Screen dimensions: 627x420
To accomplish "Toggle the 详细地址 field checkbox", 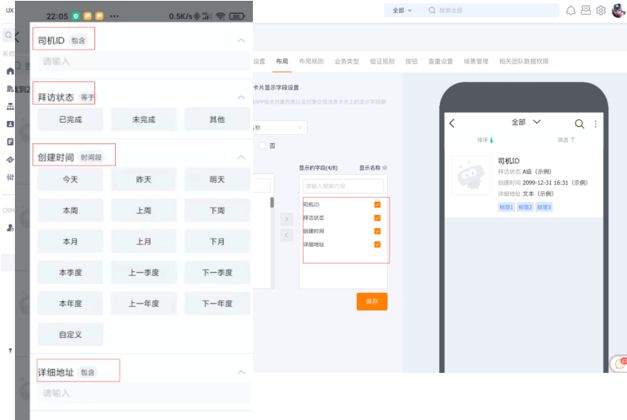I will [x=377, y=244].
